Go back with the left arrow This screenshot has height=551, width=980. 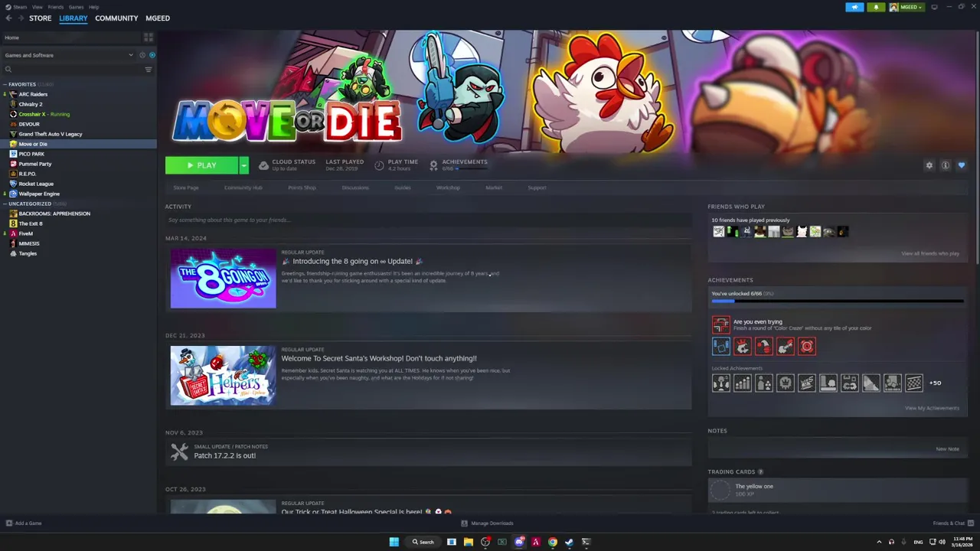point(8,18)
